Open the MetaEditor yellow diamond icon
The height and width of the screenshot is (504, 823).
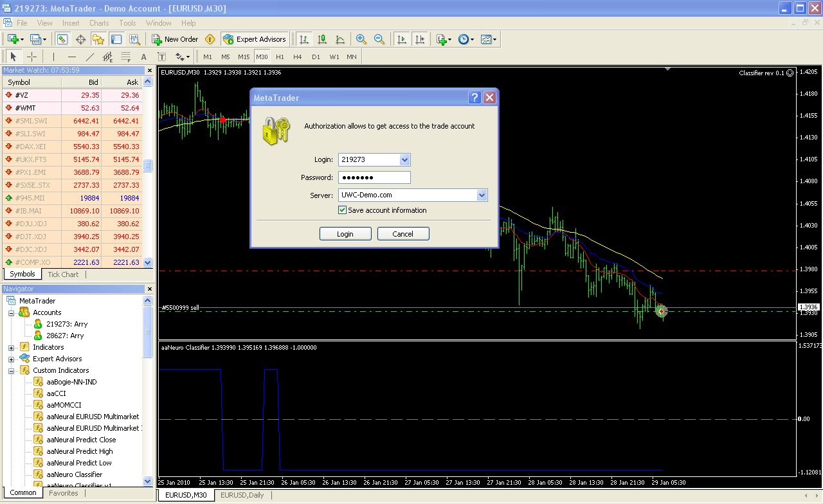tap(210, 39)
